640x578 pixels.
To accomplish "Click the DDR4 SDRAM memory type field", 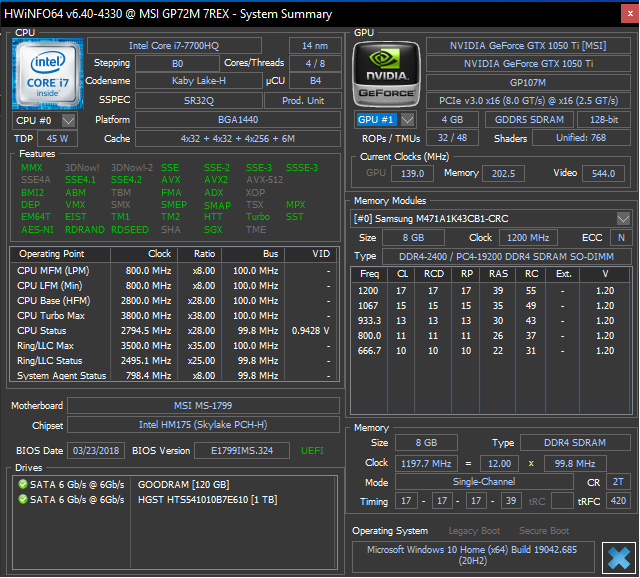I will 575,443.
